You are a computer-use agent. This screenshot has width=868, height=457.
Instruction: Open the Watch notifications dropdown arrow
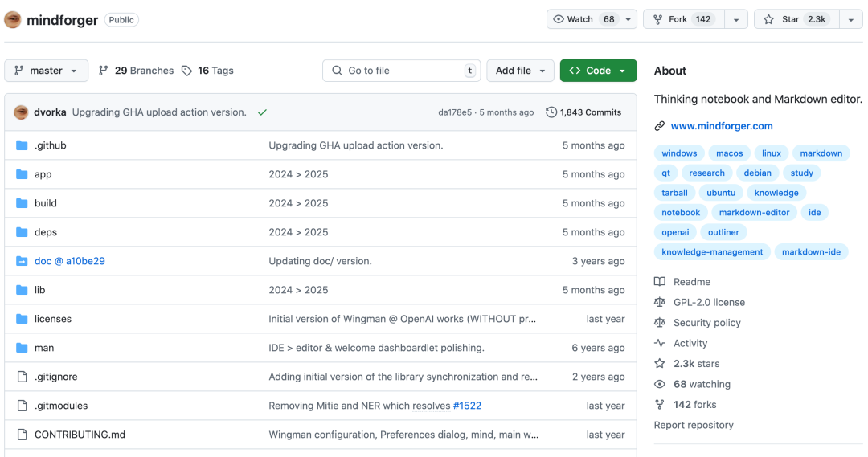[628, 19]
